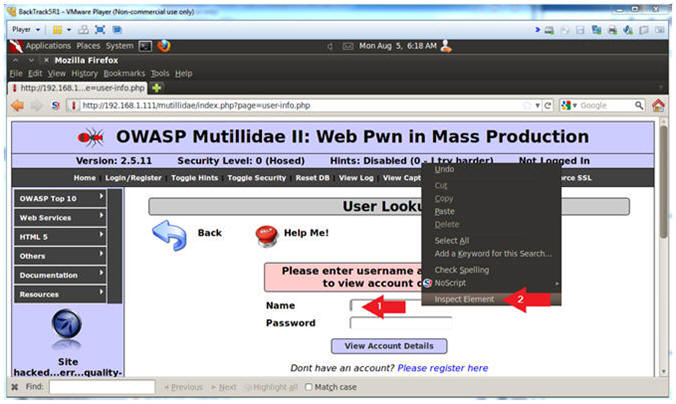The width and height of the screenshot is (676, 404).
Task: Click the URL address bar
Action: point(302,105)
